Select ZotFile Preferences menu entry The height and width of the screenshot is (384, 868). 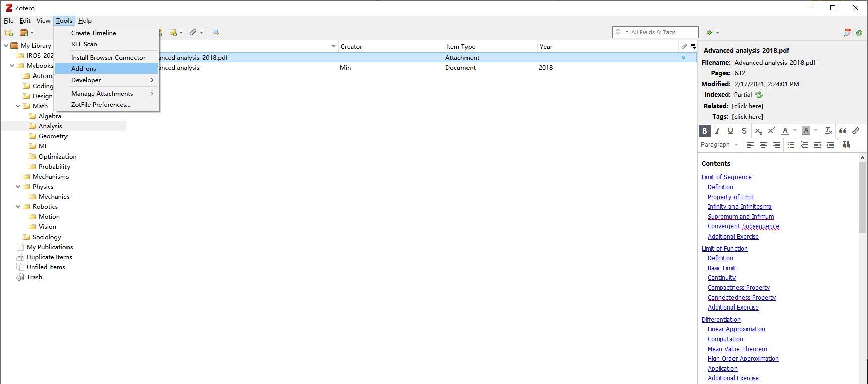click(x=106, y=105)
